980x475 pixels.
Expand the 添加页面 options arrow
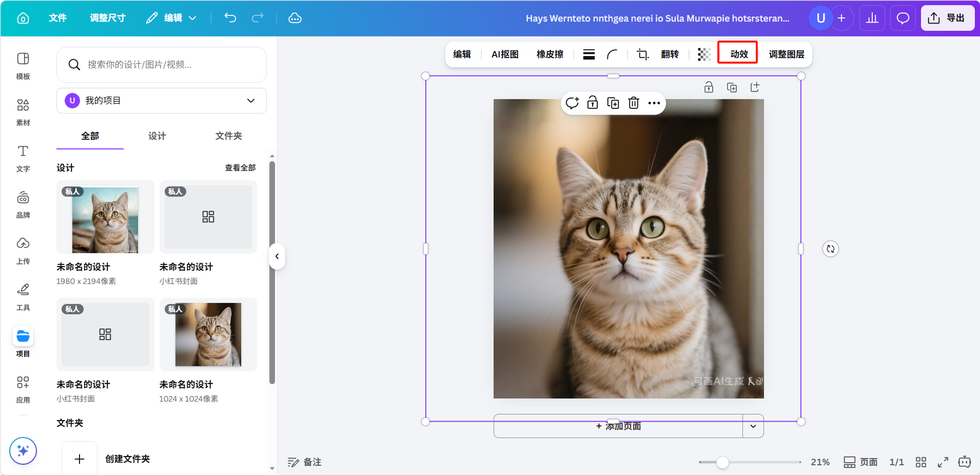tap(753, 426)
